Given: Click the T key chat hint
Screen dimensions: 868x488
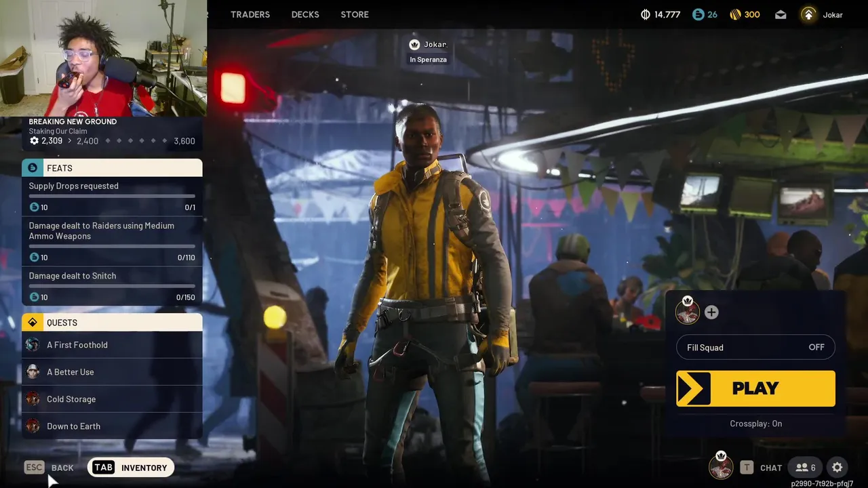Looking at the screenshot, I should click(747, 467).
